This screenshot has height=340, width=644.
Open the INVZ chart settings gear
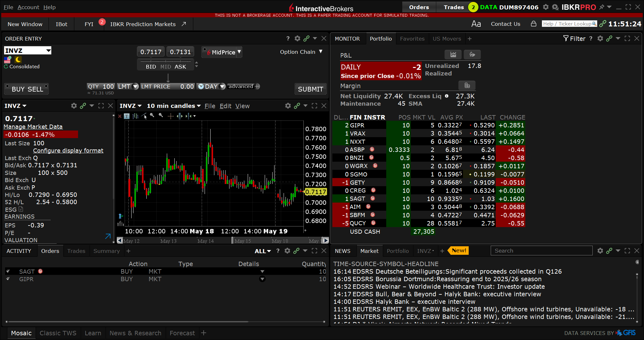(x=288, y=106)
